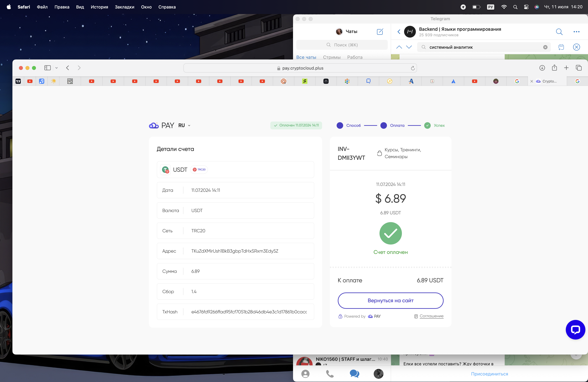Open the Telegram channel more options menu
This screenshot has width=588, height=382.
pos(576,32)
